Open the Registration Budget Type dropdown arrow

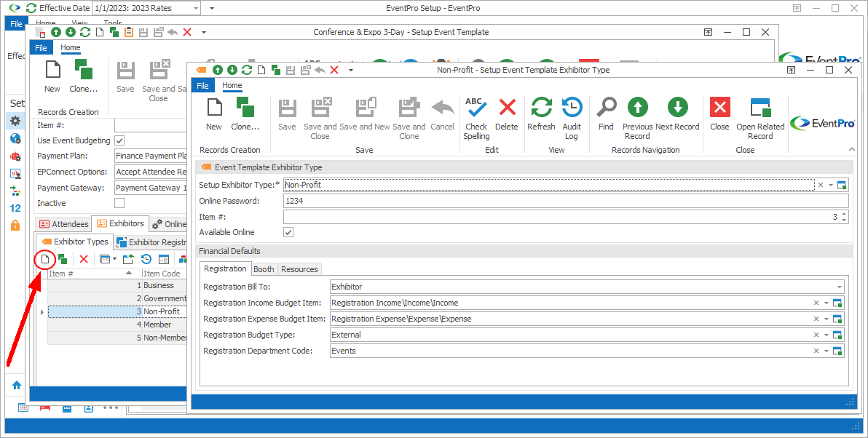pyautogui.click(x=826, y=335)
